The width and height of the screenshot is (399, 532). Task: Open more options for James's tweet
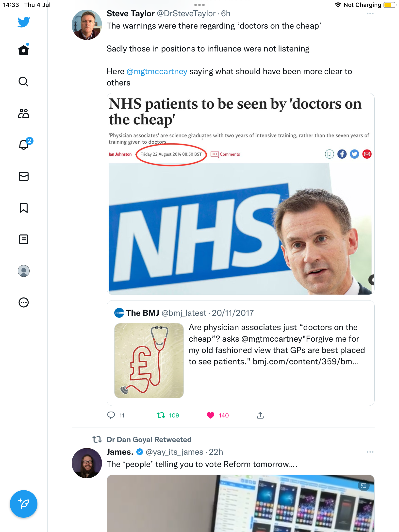click(x=370, y=452)
